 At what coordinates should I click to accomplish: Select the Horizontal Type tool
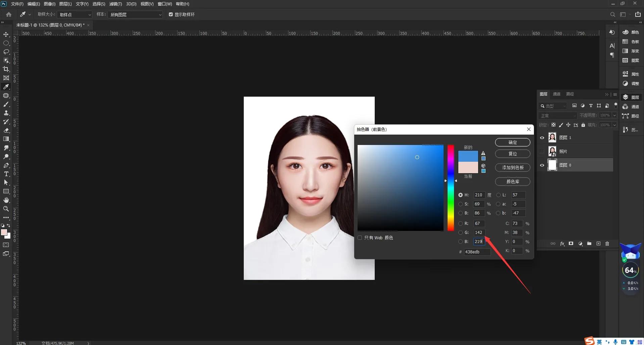pos(6,174)
